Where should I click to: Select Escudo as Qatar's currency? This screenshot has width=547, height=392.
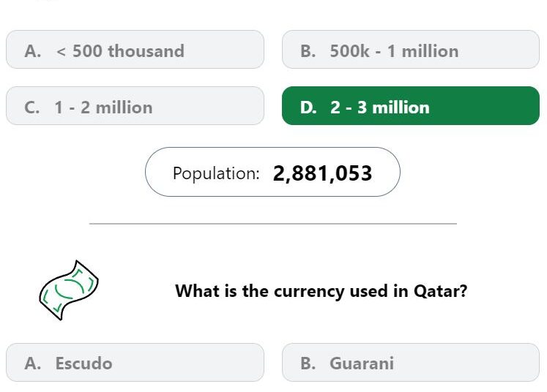135,363
